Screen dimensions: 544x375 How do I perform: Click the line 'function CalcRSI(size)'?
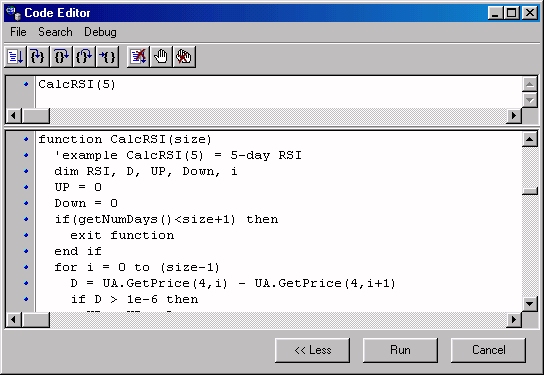click(x=125, y=139)
